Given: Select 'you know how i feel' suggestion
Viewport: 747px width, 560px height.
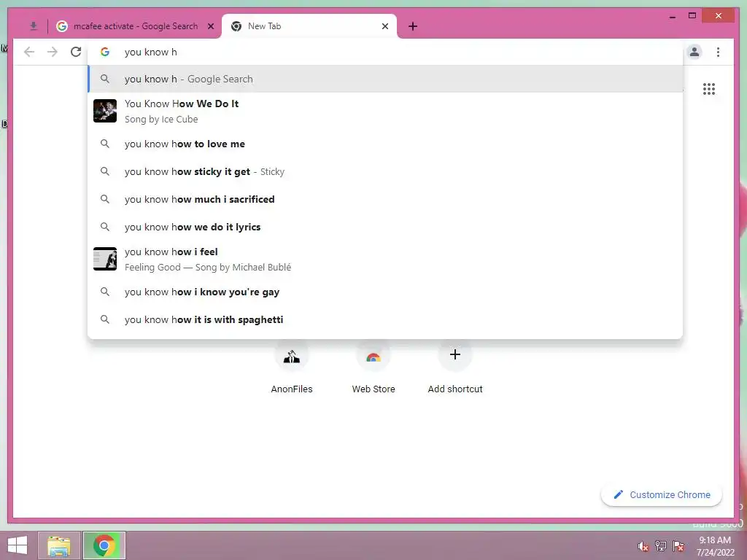Looking at the screenshot, I should [385, 259].
